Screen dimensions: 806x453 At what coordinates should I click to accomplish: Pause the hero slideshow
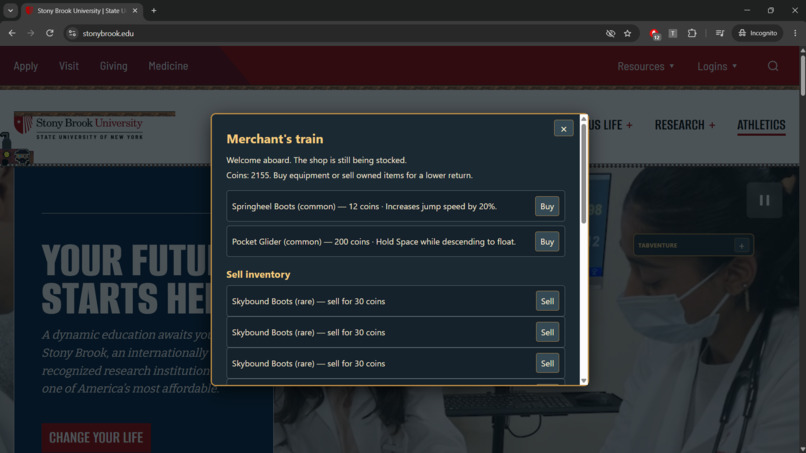coord(764,201)
